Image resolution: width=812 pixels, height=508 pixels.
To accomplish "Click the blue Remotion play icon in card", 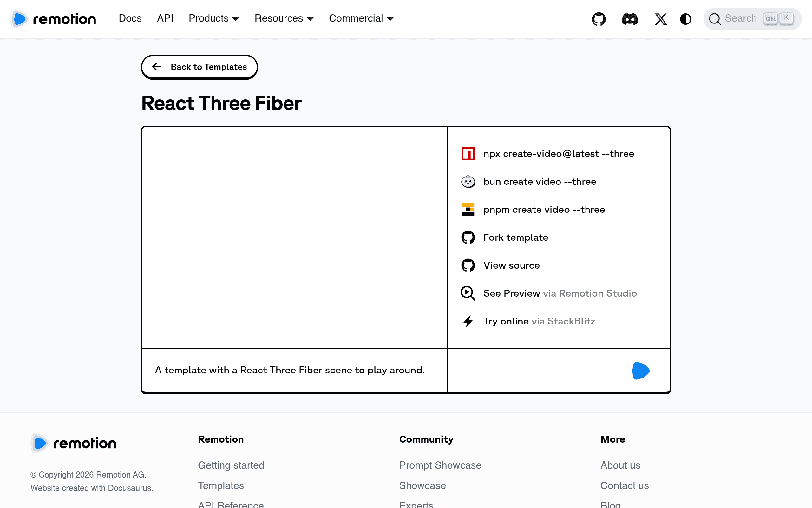I will (640, 371).
